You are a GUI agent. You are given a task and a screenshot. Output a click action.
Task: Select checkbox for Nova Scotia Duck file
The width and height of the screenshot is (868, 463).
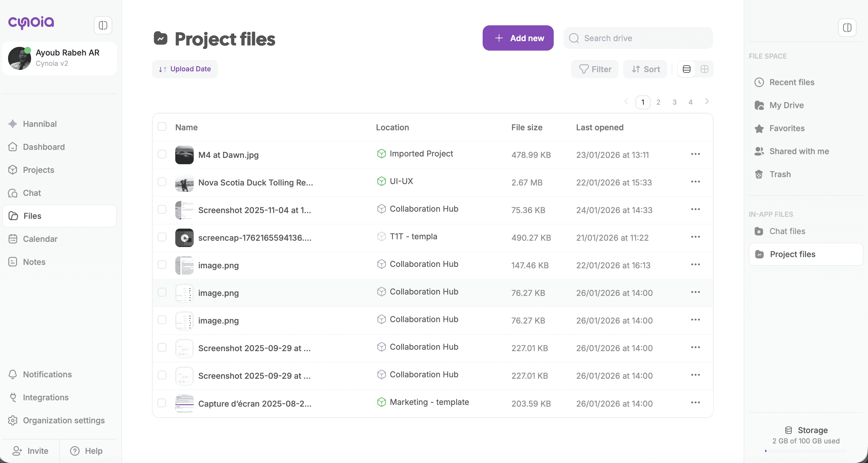[162, 182]
